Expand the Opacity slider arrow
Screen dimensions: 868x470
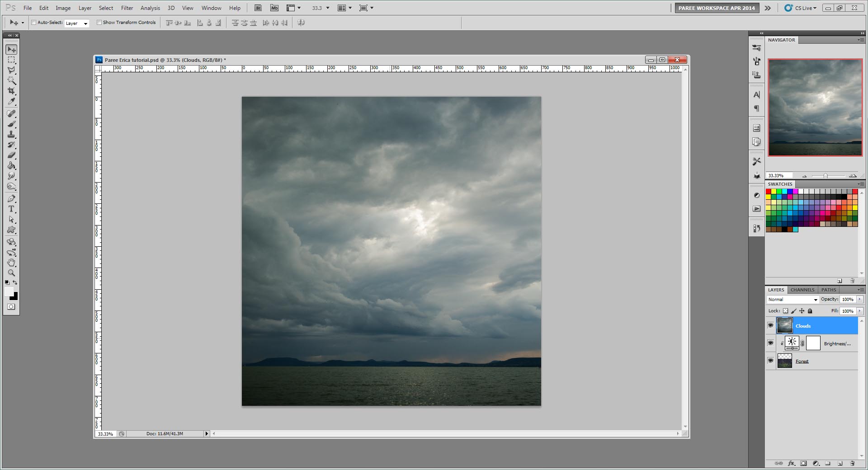tap(860, 299)
